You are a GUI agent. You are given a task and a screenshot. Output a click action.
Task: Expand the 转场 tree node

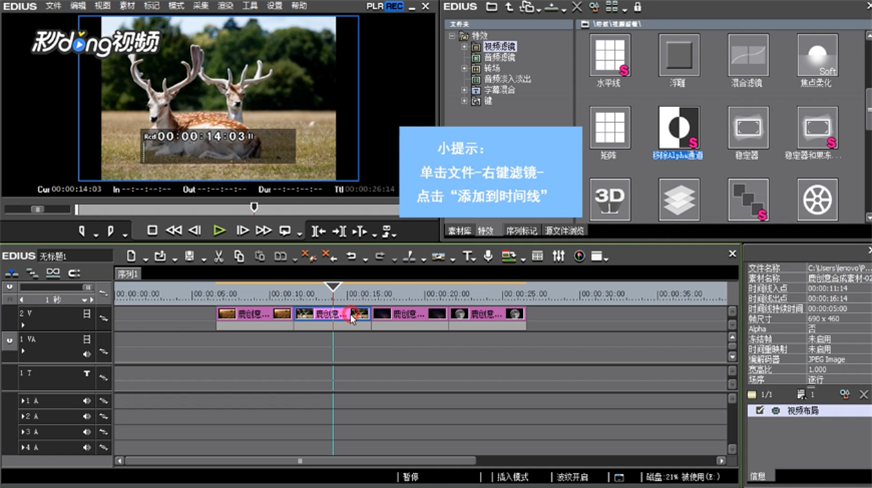(464, 68)
